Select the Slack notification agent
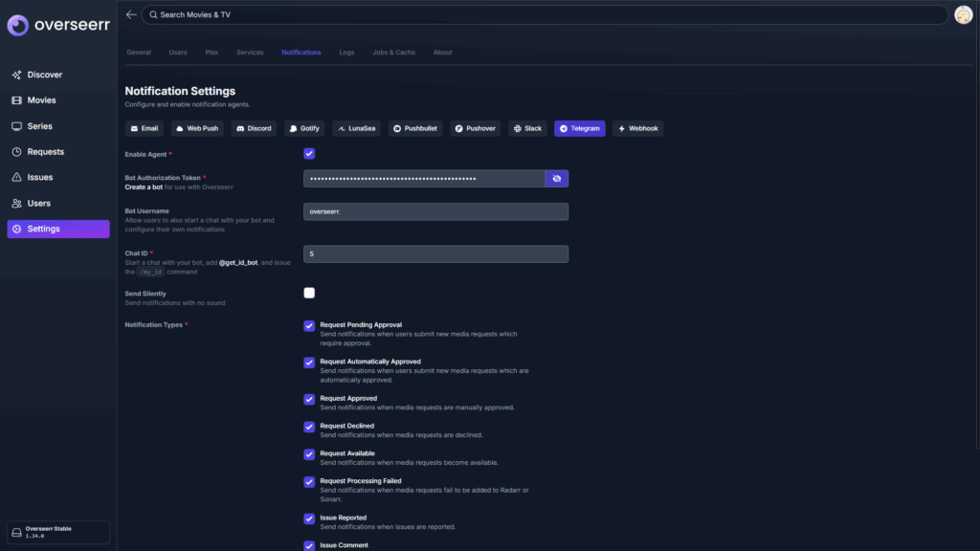Image resolution: width=980 pixels, height=551 pixels. coord(527,128)
